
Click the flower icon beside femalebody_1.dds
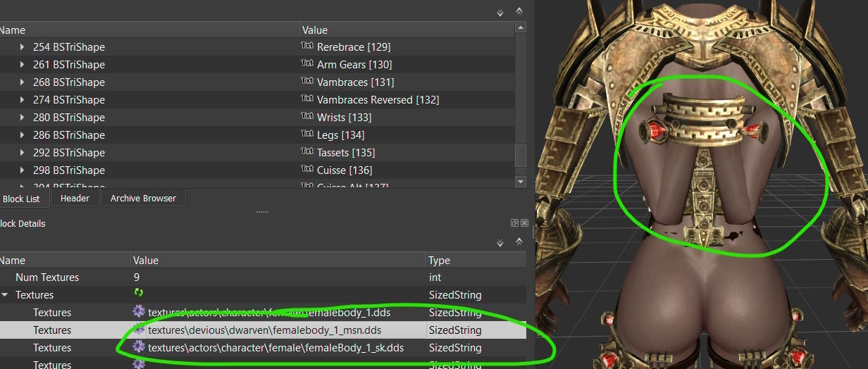click(x=139, y=311)
